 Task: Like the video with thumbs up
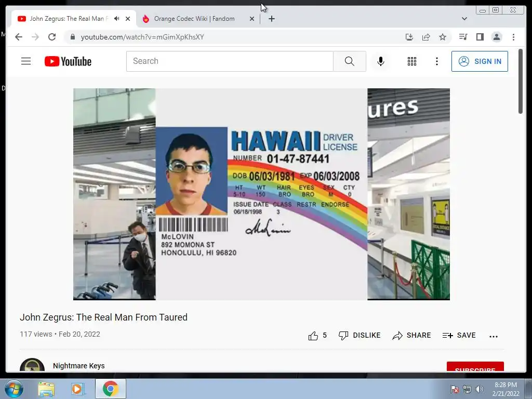pyautogui.click(x=317, y=336)
